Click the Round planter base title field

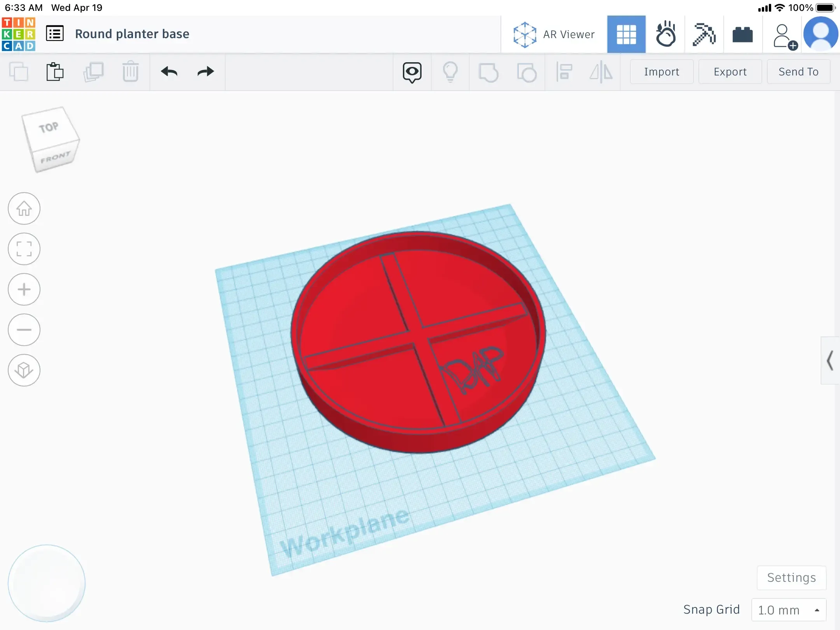tap(131, 33)
